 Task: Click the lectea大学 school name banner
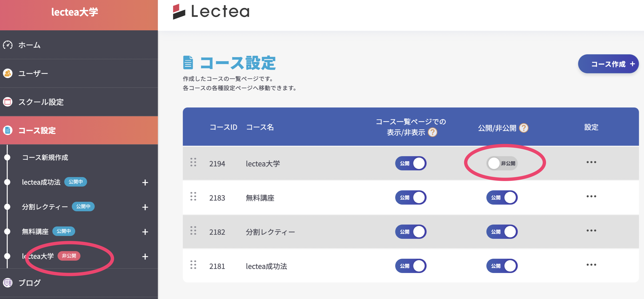[x=74, y=12]
